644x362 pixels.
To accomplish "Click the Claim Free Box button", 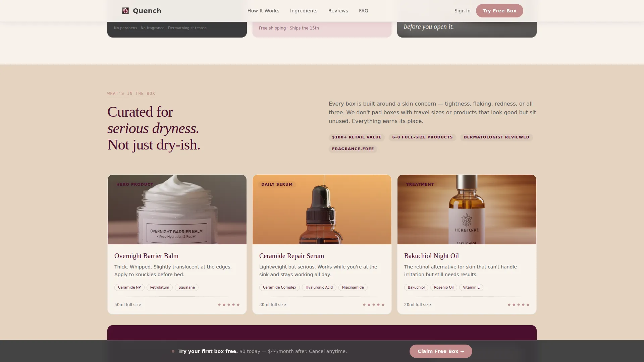I will [441, 351].
